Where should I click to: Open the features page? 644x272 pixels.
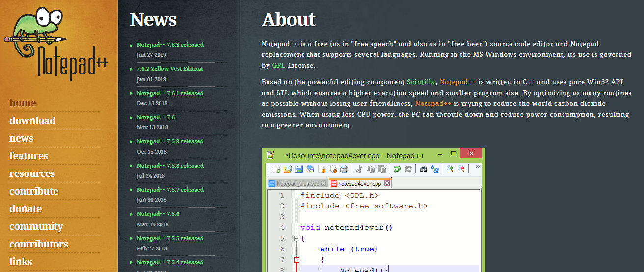click(28, 156)
